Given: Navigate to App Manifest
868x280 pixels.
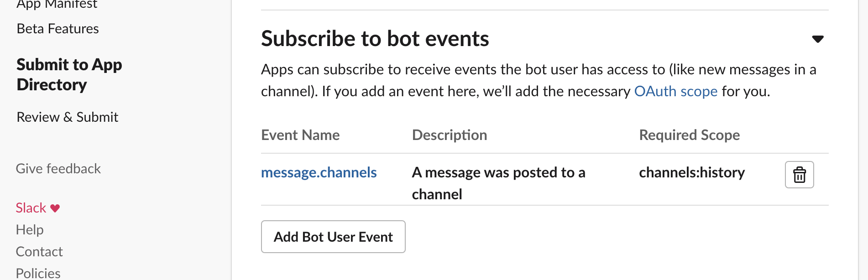Looking at the screenshot, I should (57, 5).
